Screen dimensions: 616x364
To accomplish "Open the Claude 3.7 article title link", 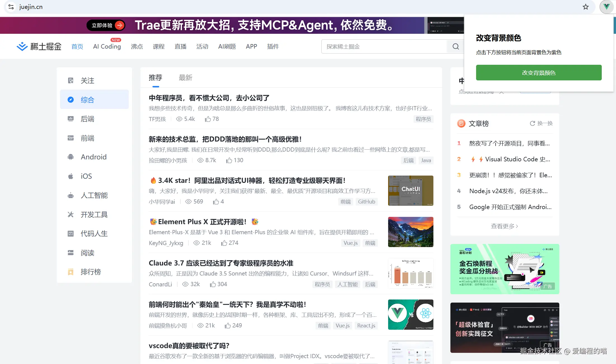I will [x=221, y=263].
